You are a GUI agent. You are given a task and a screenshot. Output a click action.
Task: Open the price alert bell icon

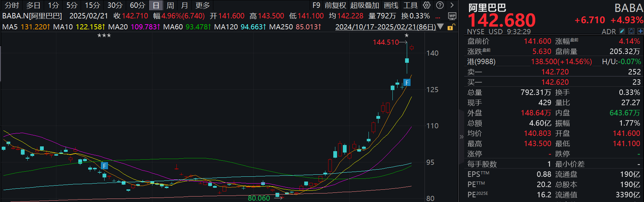pyautogui.click(x=631, y=31)
